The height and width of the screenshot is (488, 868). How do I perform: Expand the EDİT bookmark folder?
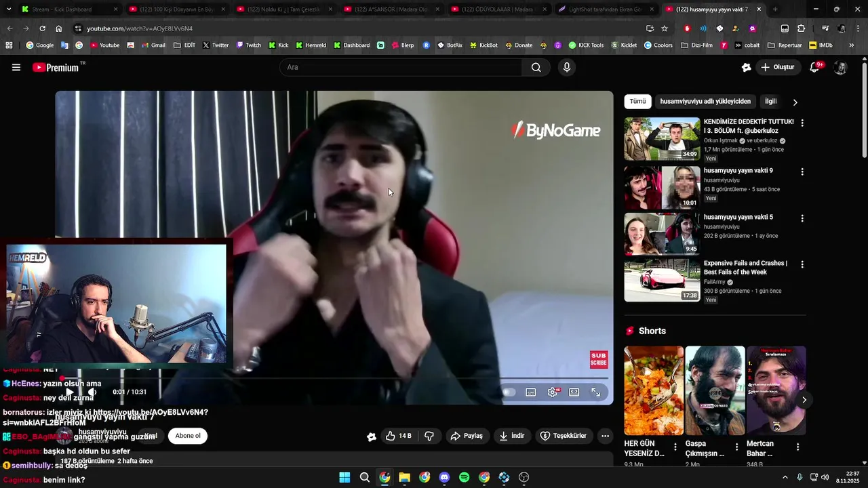[184, 45]
